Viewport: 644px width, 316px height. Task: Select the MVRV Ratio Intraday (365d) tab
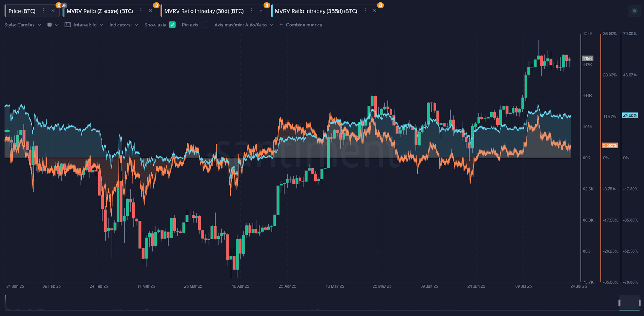click(x=316, y=11)
